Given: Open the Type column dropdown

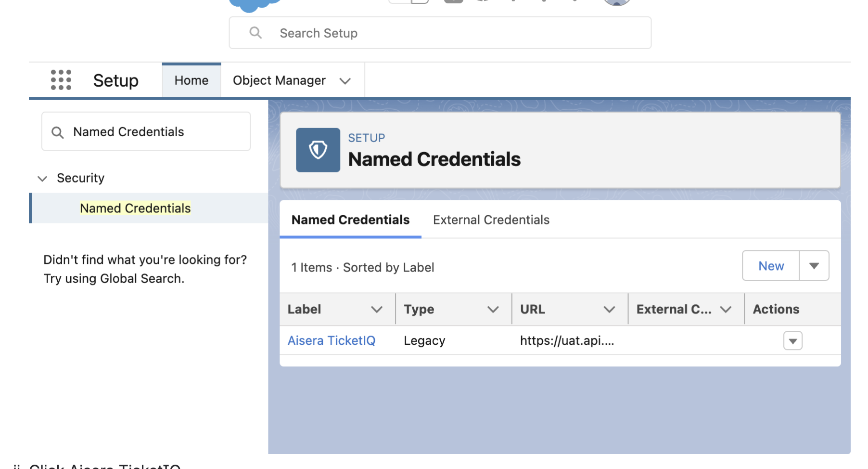Looking at the screenshot, I should point(494,309).
